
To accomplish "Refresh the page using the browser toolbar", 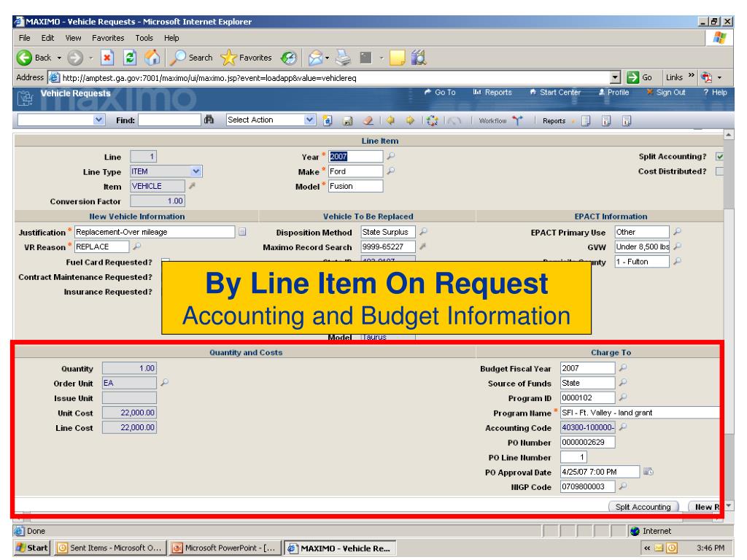I will point(130,58).
